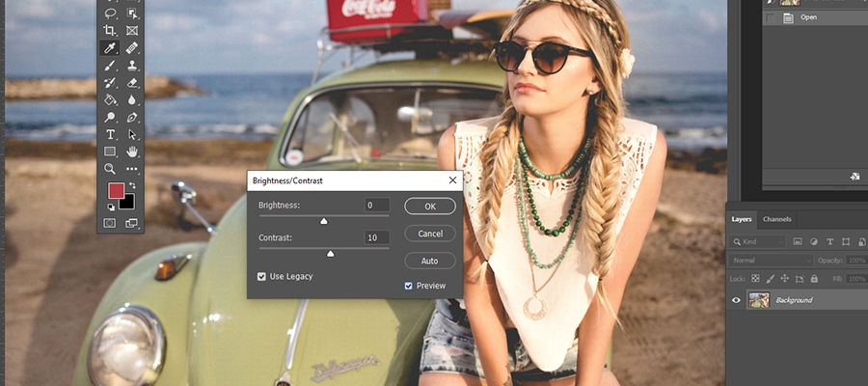
Task: Toggle shape layer filter
Action: pos(846,241)
